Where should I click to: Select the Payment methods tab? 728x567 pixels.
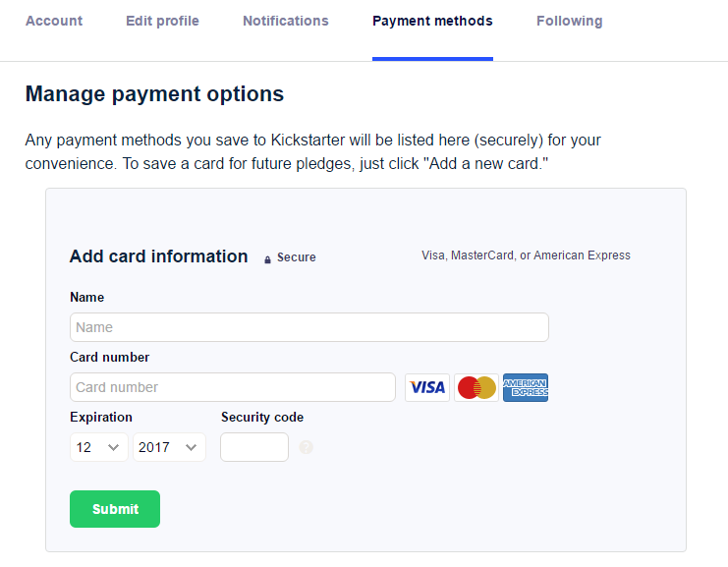pos(432,21)
